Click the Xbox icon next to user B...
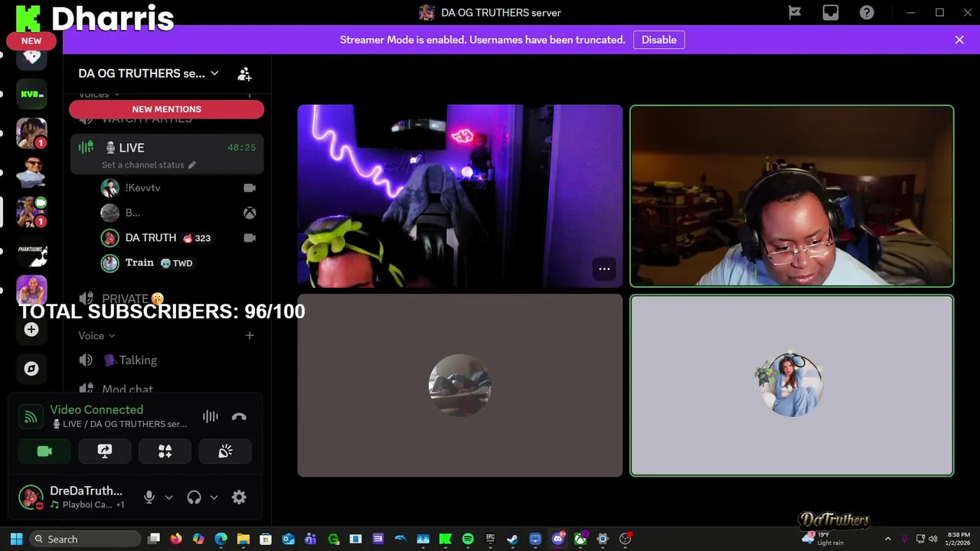This screenshot has width=980, height=551. click(250, 213)
